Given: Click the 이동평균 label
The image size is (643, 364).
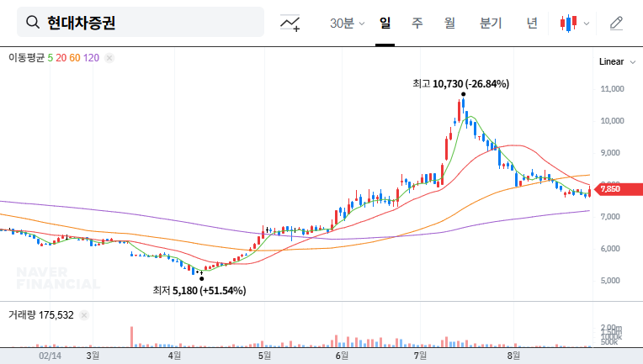Looking at the screenshot, I should click(x=26, y=58).
